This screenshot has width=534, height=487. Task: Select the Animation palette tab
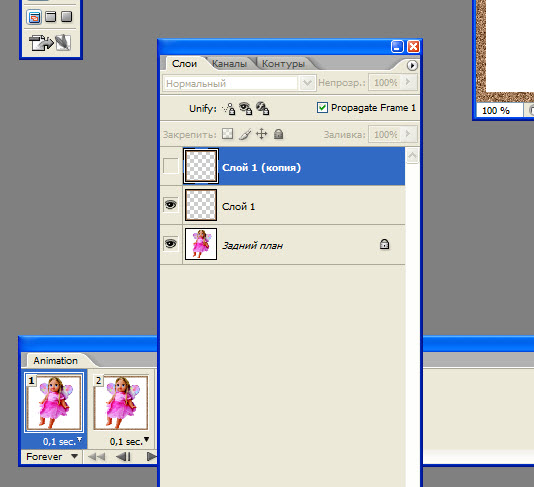pyautogui.click(x=56, y=361)
